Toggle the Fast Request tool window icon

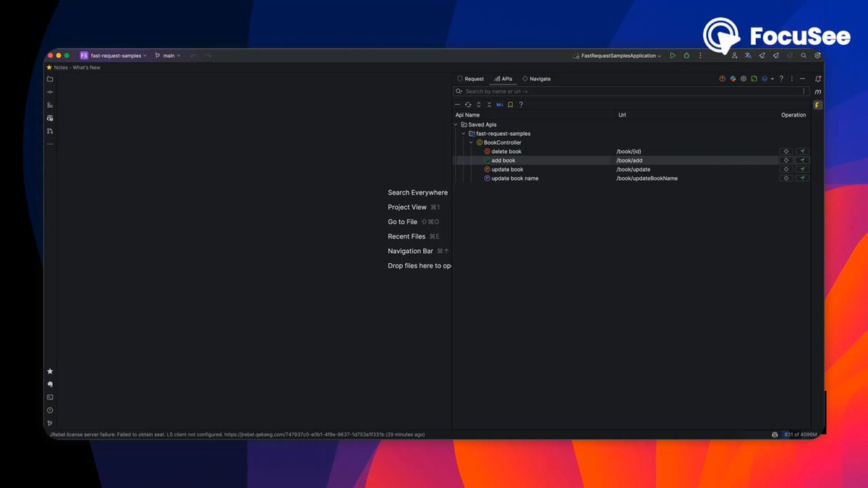pyautogui.click(x=818, y=105)
